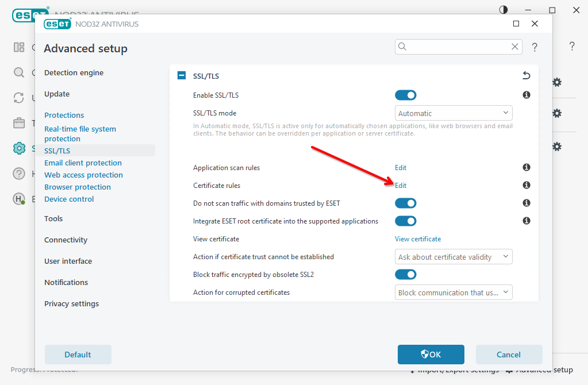Screen dimensions: 588x385
Task: Open ESET HOME account icon in main sidebar
Action: (19, 199)
